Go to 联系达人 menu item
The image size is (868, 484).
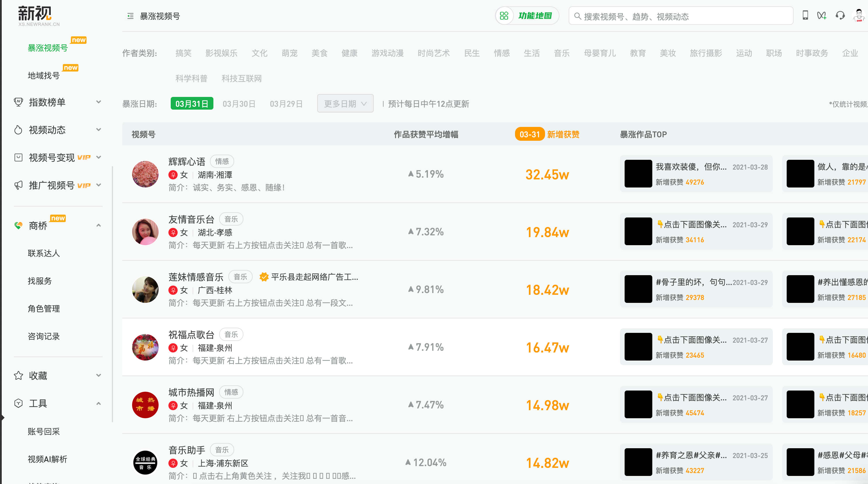click(44, 253)
